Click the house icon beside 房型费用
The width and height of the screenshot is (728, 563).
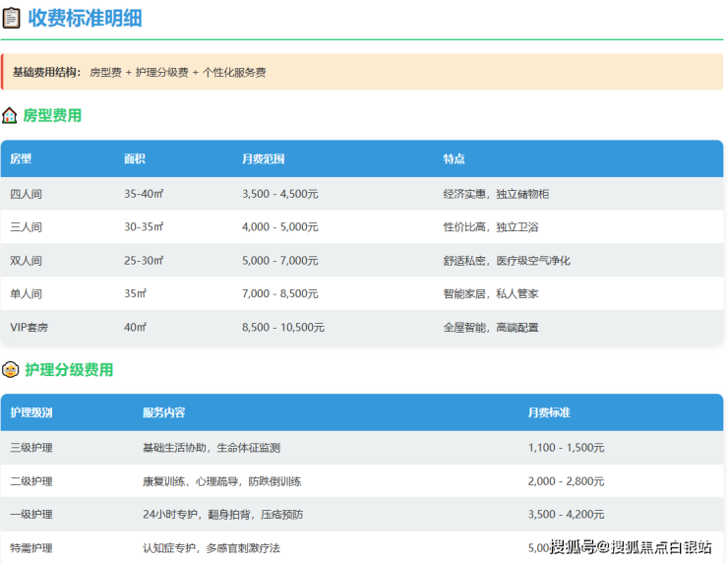pyautogui.click(x=10, y=116)
